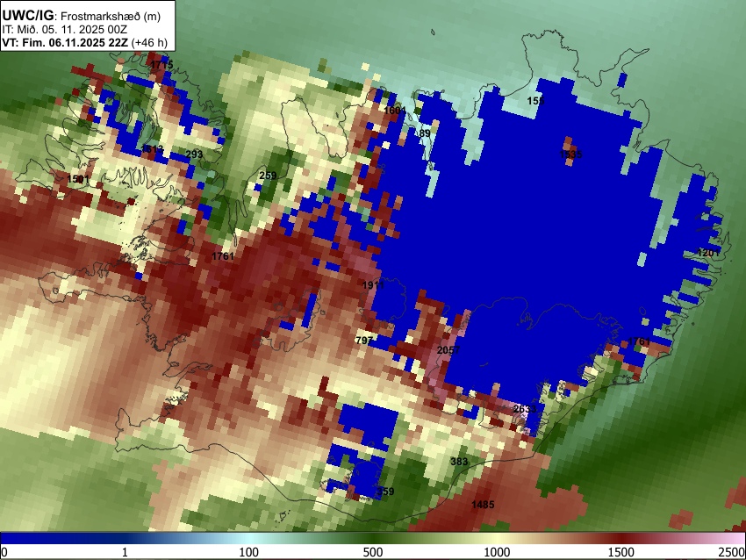Click the map value 1501

point(78,179)
